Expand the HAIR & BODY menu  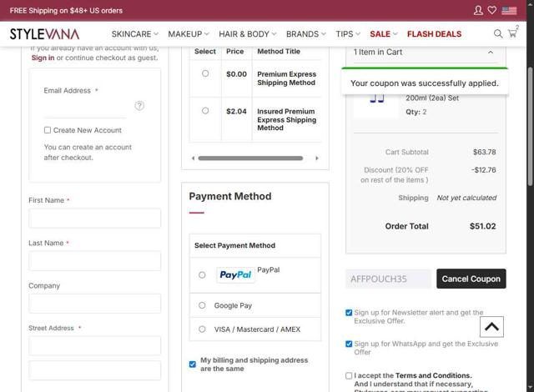coord(248,34)
